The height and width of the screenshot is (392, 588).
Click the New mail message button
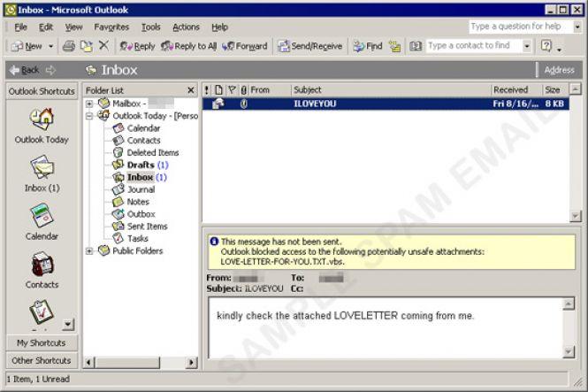(x=27, y=46)
